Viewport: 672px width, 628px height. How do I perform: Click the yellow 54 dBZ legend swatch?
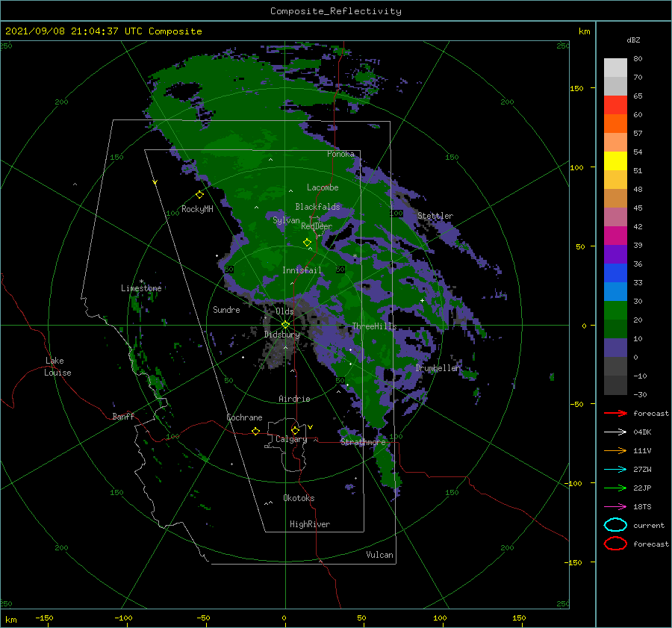[615, 161]
